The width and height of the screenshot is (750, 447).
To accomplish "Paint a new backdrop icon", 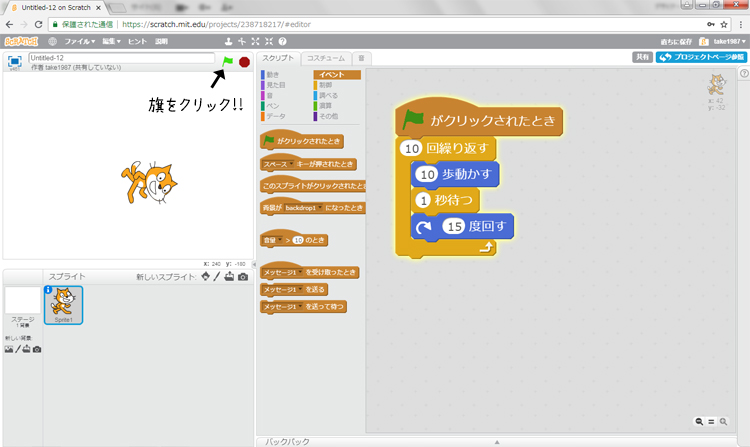I will pyautogui.click(x=18, y=349).
